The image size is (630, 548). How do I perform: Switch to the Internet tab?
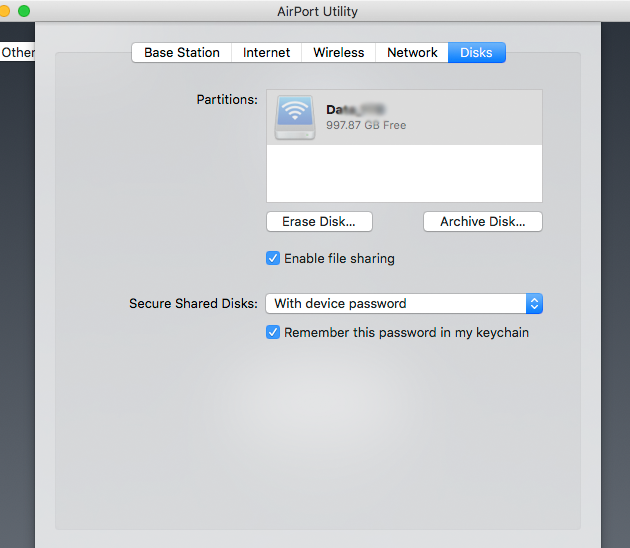[x=266, y=53]
